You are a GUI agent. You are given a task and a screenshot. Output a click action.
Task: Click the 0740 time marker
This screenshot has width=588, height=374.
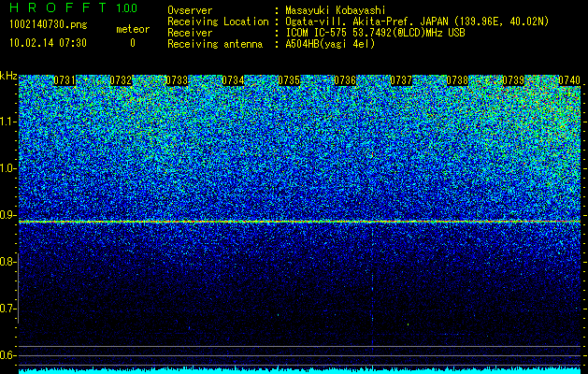click(569, 80)
